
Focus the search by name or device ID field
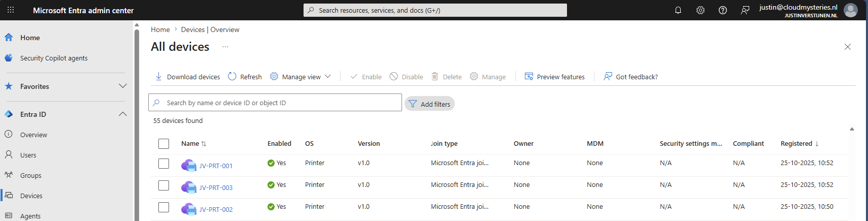pyautogui.click(x=275, y=103)
